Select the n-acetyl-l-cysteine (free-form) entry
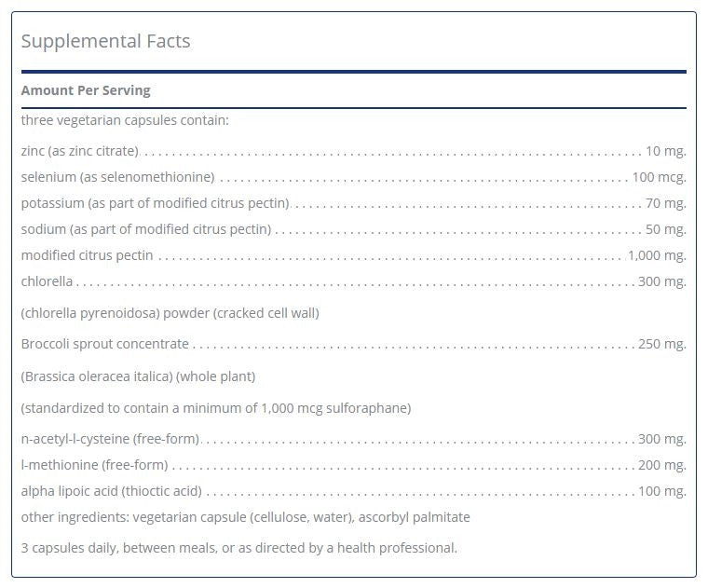708x588 pixels. pyautogui.click(x=110, y=439)
